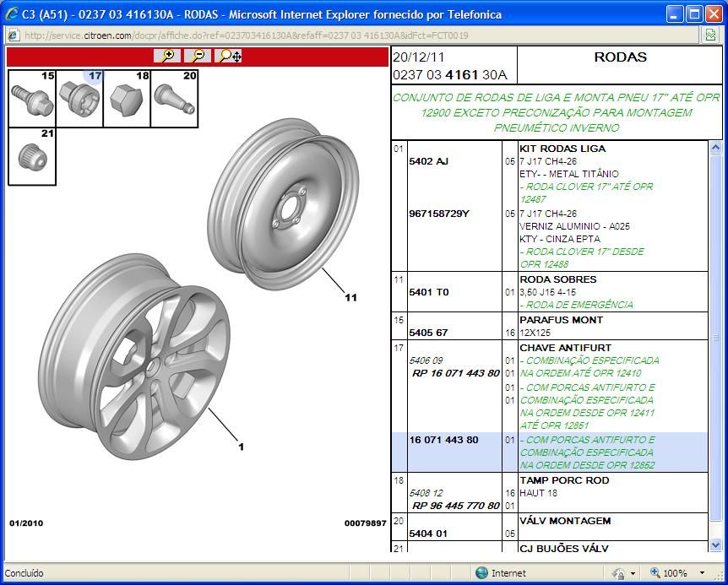Screen dimensions: 728x585
Task: Click the 12X125 bolt size text
Action: [x=535, y=333]
